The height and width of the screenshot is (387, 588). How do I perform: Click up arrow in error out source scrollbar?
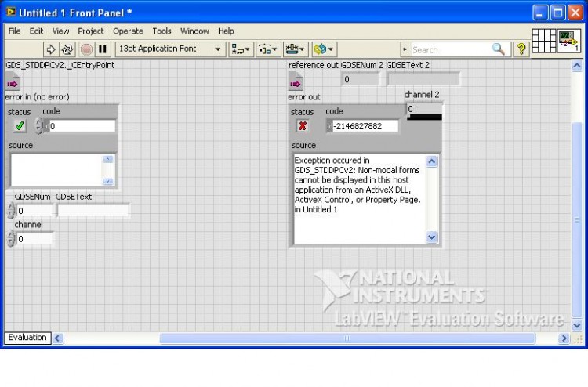[432, 161]
